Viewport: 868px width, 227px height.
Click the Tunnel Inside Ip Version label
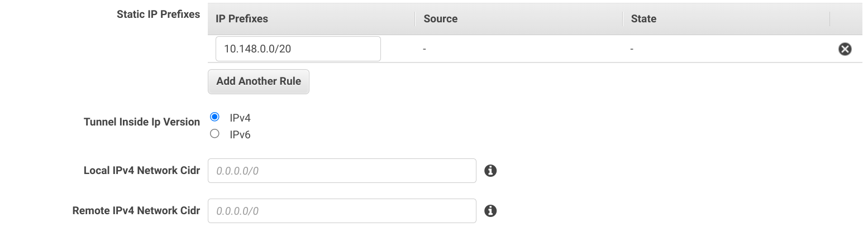(142, 122)
